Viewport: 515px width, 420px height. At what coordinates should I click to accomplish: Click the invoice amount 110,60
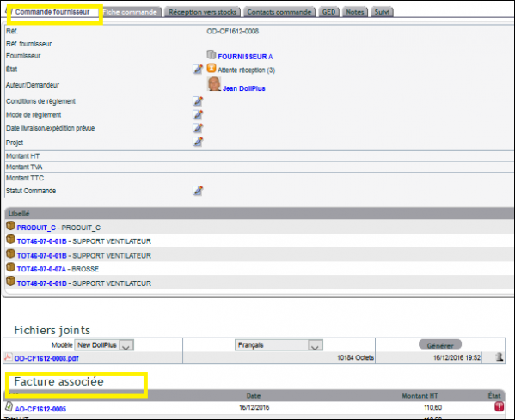[x=432, y=407]
